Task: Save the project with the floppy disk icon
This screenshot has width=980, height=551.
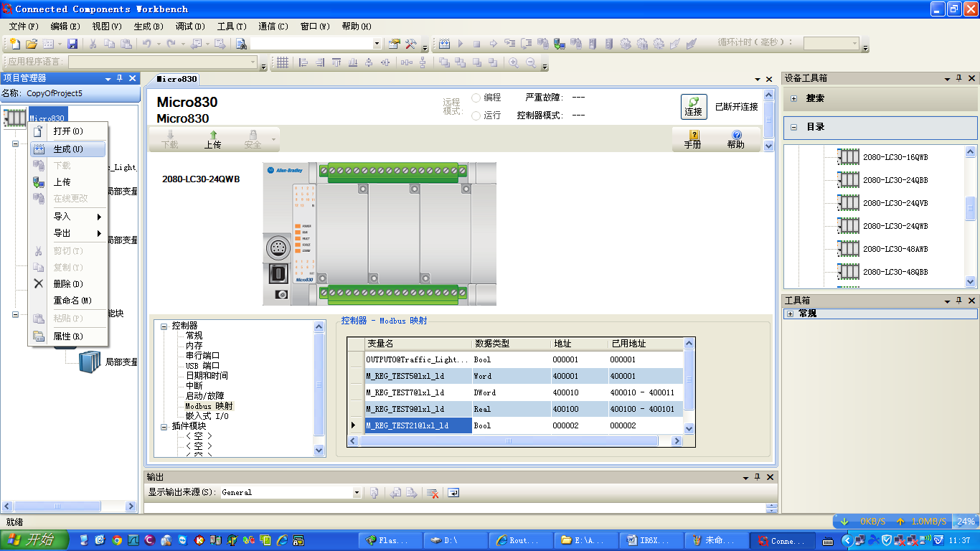Action: 72,44
